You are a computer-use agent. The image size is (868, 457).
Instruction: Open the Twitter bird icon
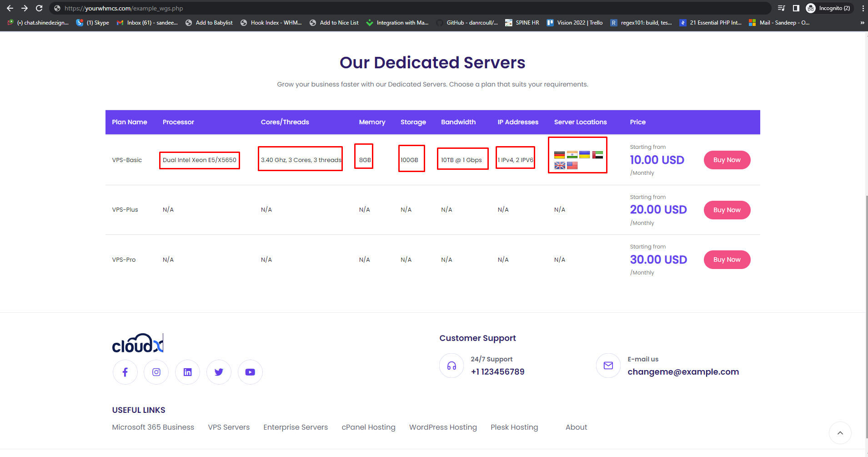219,372
